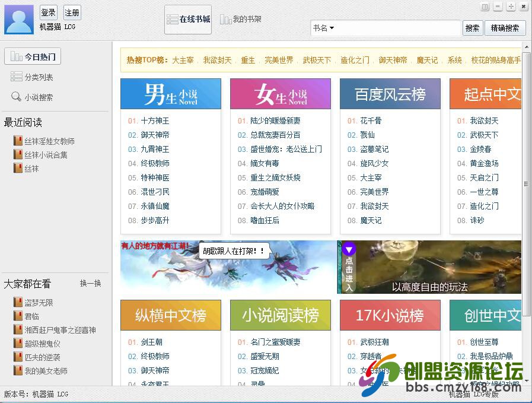
Task: Open the book 超级搜鬼仪
Action: (x=43, y=343)
